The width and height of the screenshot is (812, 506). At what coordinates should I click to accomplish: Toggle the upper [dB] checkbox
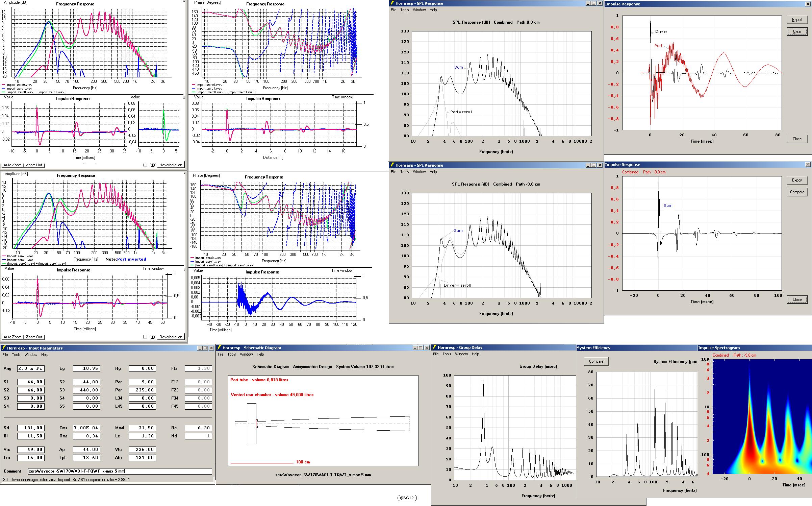[x=145, y=165]
